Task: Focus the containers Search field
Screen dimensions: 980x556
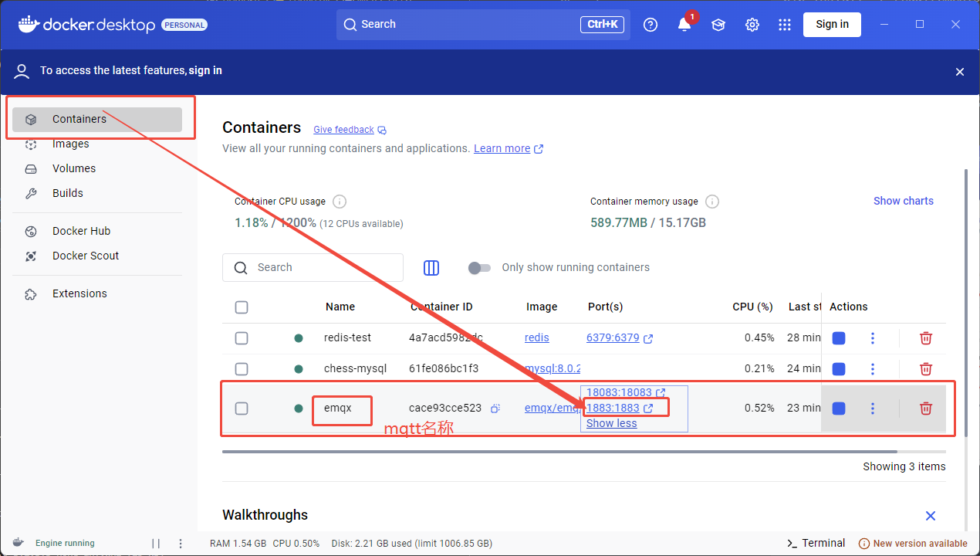Action: coord(313,267)
